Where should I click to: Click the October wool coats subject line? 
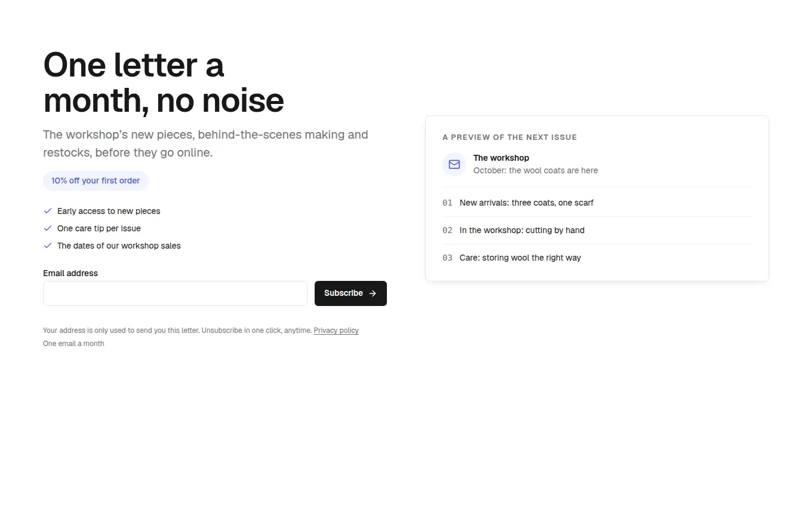[x=536, y=170]
